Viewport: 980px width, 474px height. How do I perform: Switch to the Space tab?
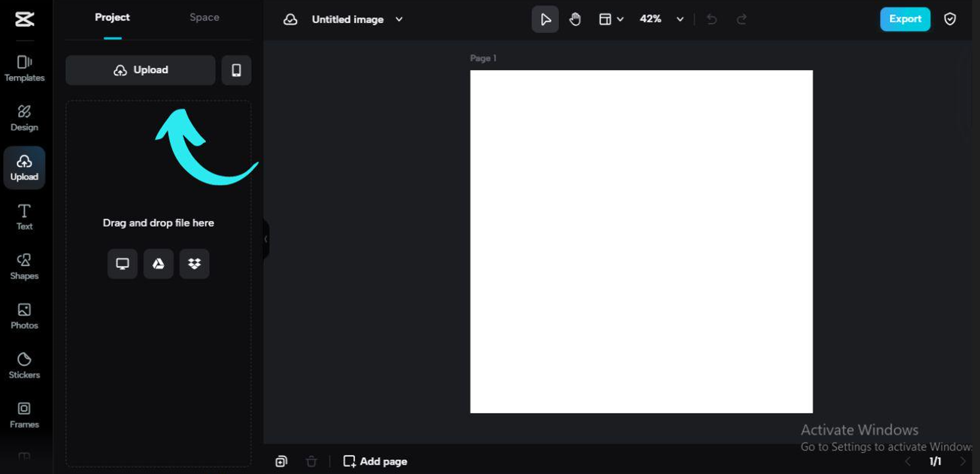pos(204,18)
